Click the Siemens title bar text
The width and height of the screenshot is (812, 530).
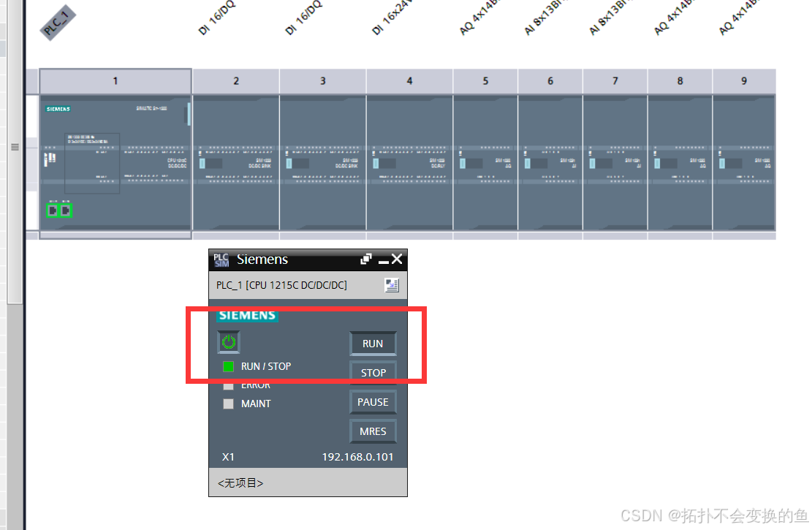click(x=262, y=260)
